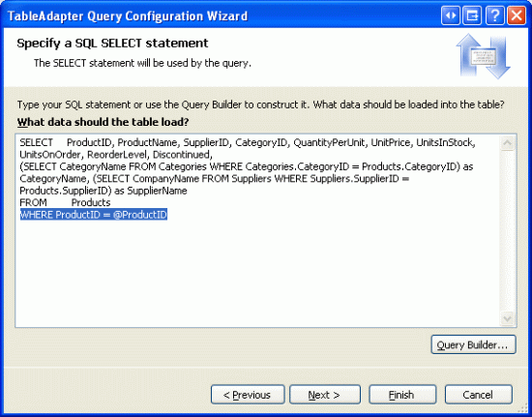Click the left-right arrows icon in title bar
The height and width of the screenshot is (417, 532).
pyautogui.click(x=451, y=15)
